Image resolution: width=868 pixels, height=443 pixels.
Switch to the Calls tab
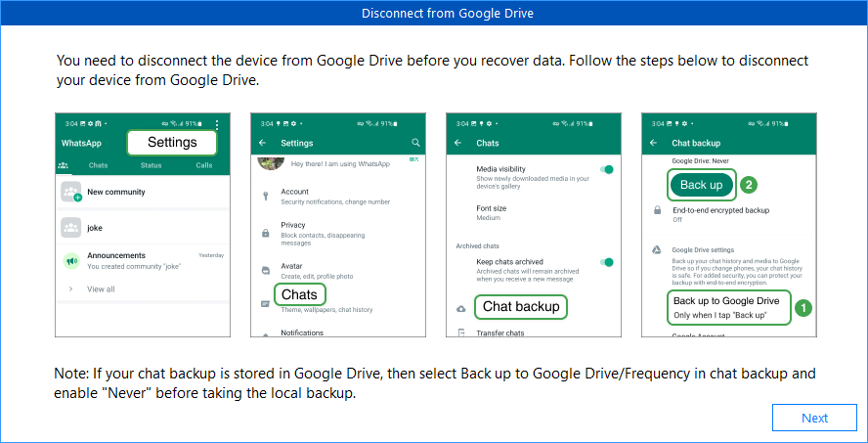(x=203, y=165)
